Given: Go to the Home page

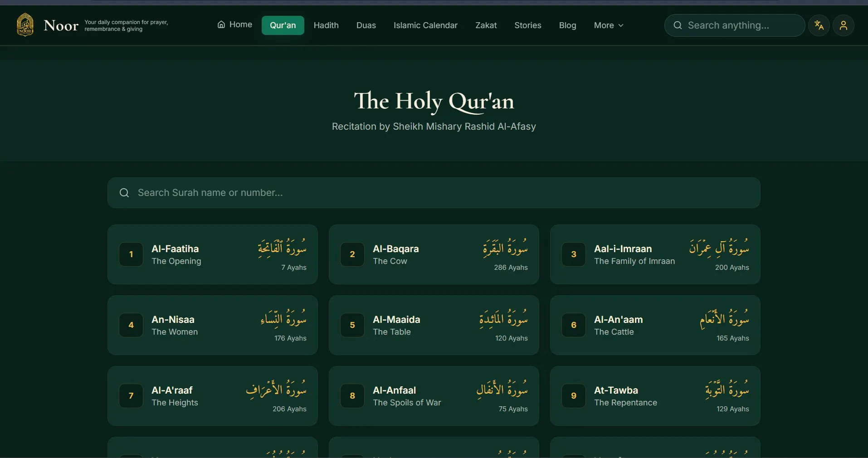Looking at the screenshot, I should pos(235,24).
